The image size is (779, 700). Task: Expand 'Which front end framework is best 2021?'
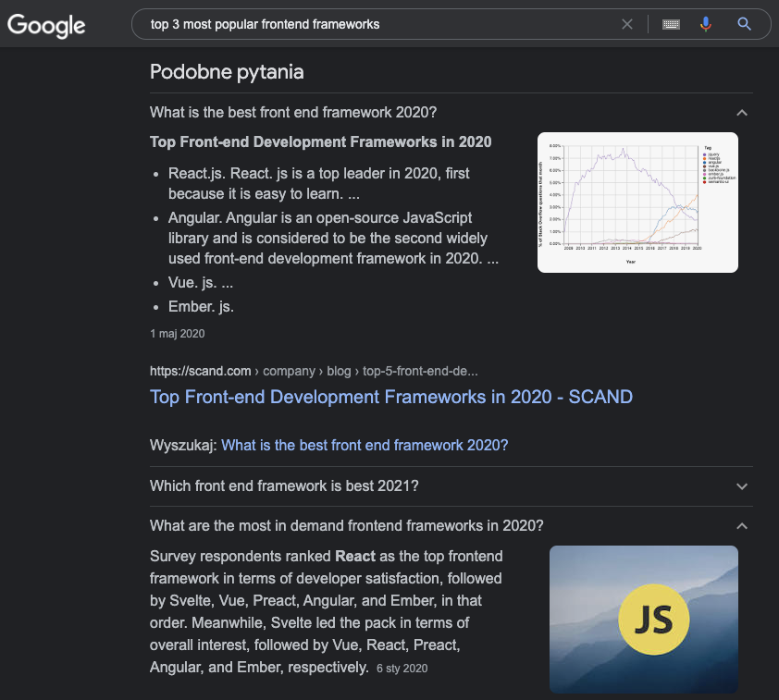click(742, 486)
